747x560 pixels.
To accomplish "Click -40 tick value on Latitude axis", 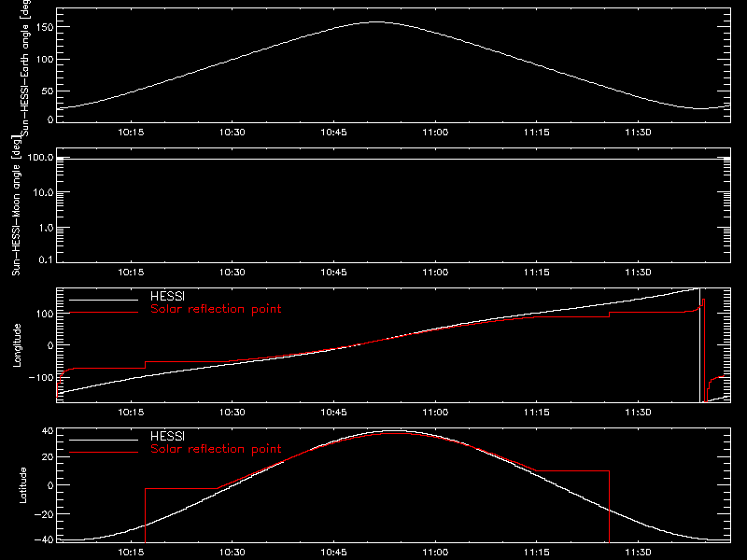I will 44,539.
